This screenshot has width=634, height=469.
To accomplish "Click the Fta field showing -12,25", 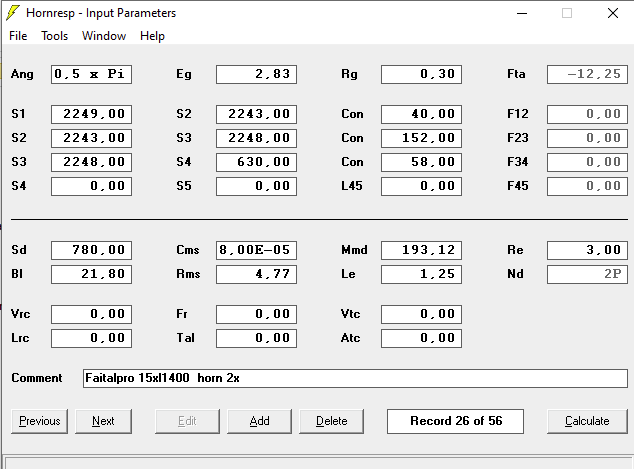I will coord(587,74).
